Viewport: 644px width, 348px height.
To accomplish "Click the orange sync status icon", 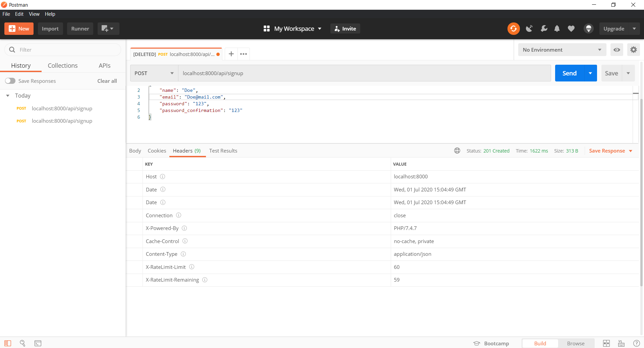I will pyautogui.click(x=514, y=28).
